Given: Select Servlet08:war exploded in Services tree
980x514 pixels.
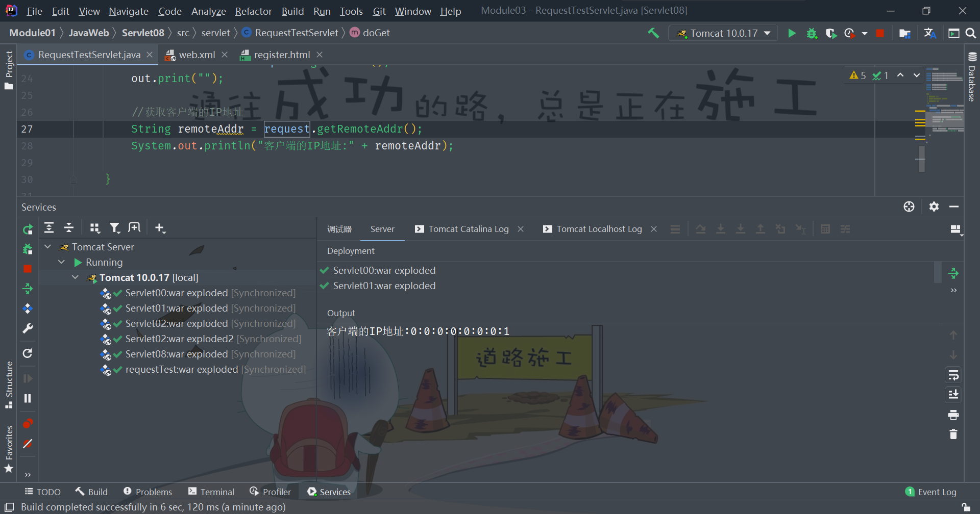Looking at the screenshot, I should pos(177,354).
